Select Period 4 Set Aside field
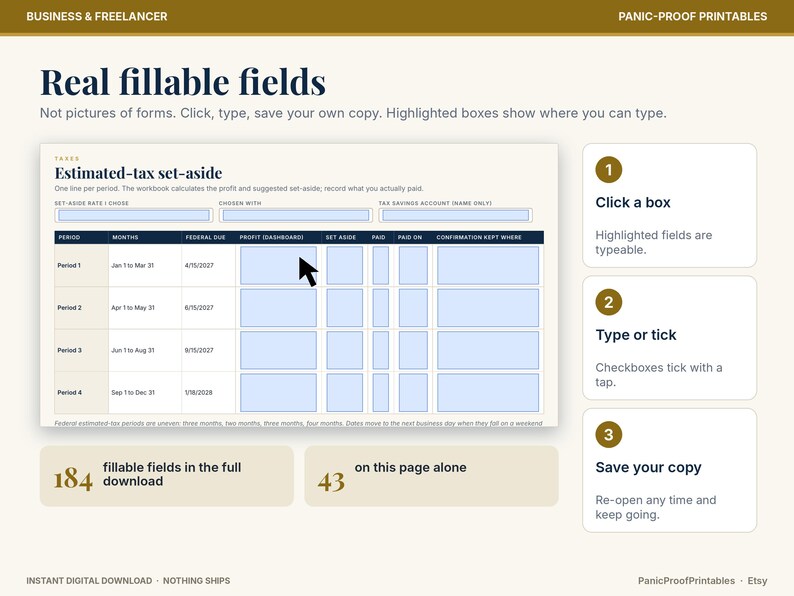This screenshot has width=794, height=596. pos(344,392)
